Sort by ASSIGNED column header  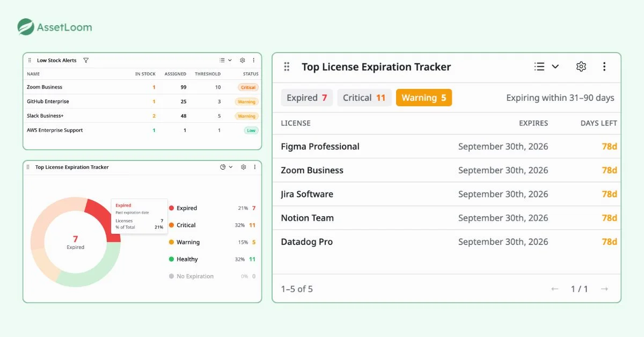coord(175,74)
